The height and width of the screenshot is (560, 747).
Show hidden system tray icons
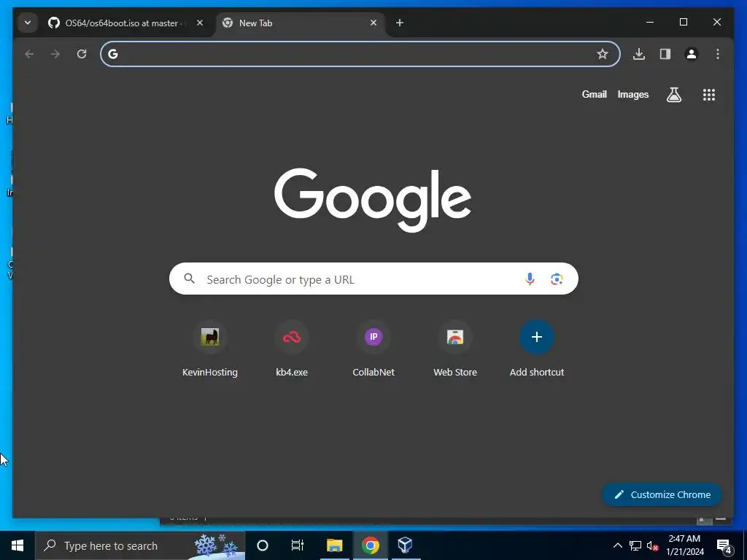617,545
